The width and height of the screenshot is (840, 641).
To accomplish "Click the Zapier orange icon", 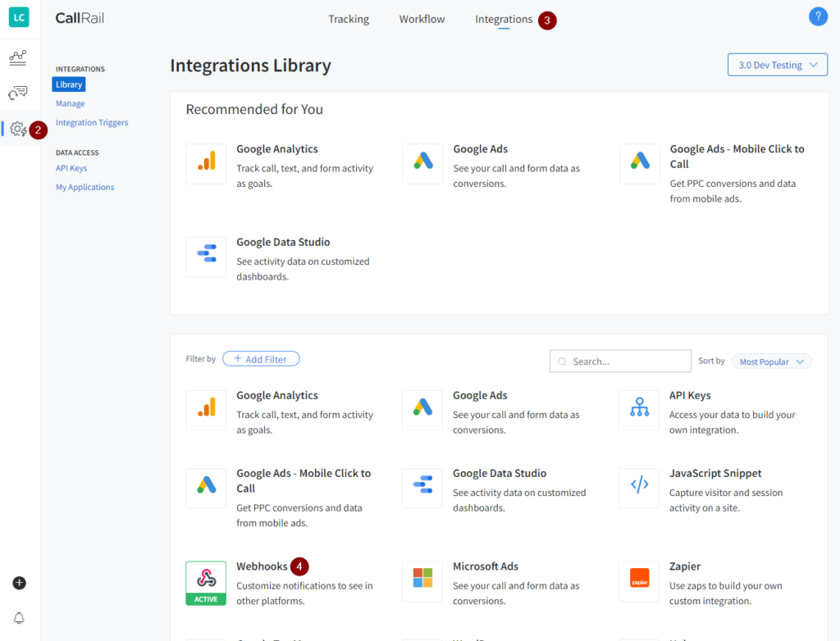I will click(639, 581).
